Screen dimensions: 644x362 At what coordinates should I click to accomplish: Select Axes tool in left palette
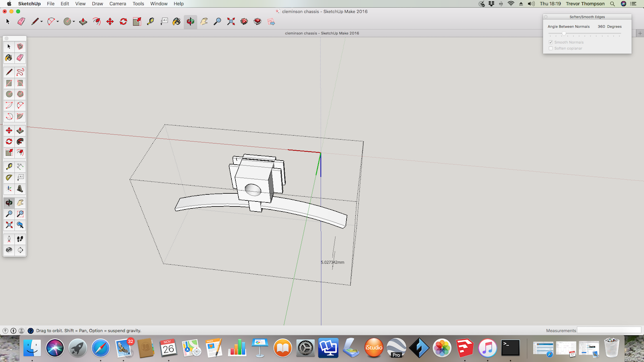click(9, 189)
